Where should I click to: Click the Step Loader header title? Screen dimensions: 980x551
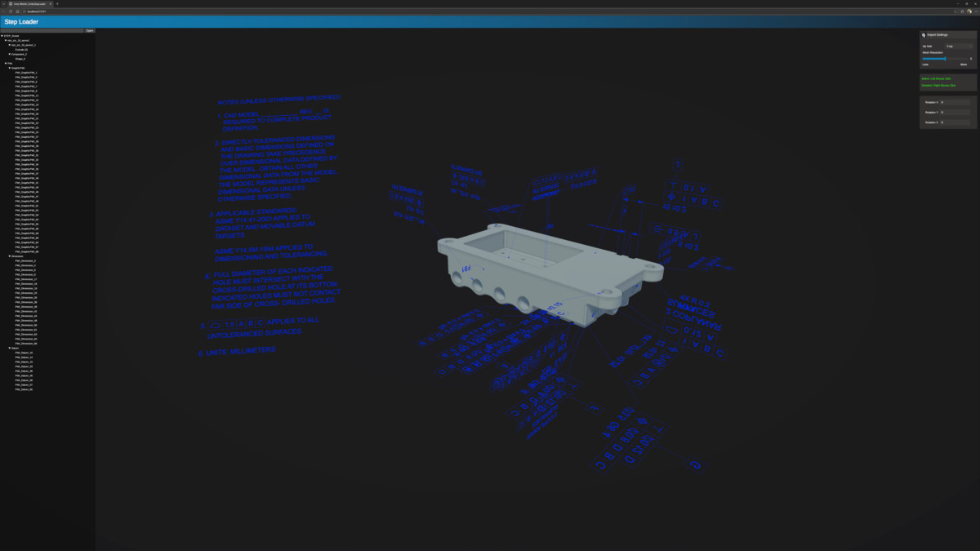click(x=21, y=22)
